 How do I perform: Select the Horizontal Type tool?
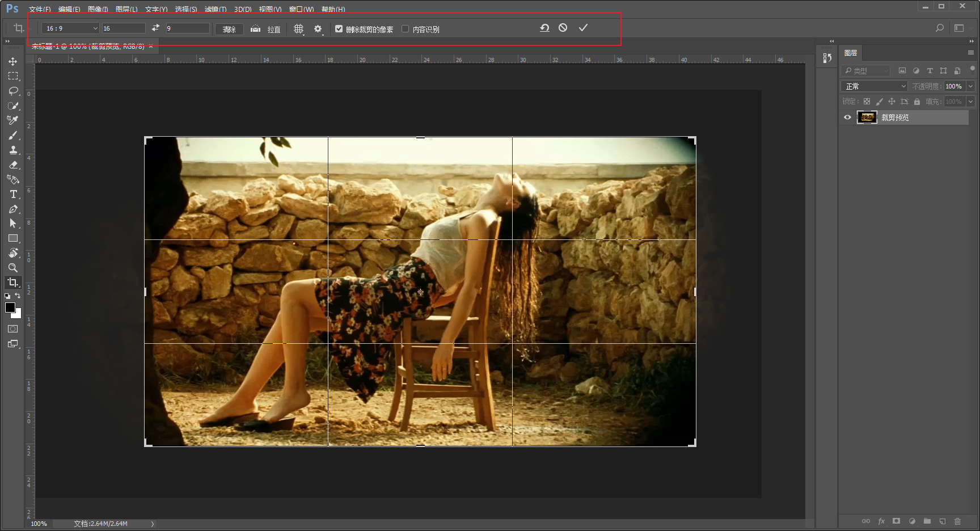[x=13, y=194]
